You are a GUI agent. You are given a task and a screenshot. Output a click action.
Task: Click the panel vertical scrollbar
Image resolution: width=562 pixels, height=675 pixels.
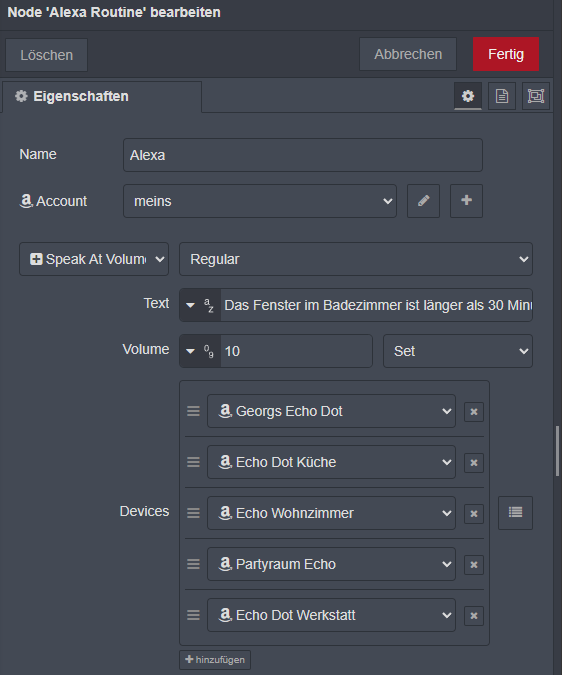[x=557, y=451]
